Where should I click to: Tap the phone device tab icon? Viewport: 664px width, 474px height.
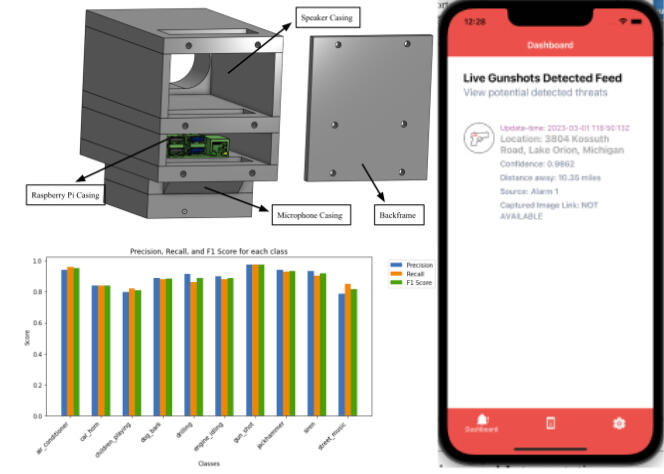(x=549, y=422)
